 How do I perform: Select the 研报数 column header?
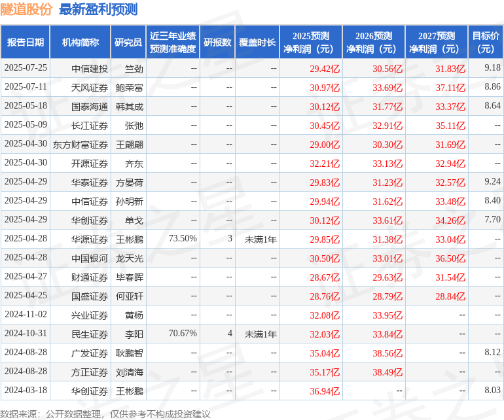click(x=217, y=43)
